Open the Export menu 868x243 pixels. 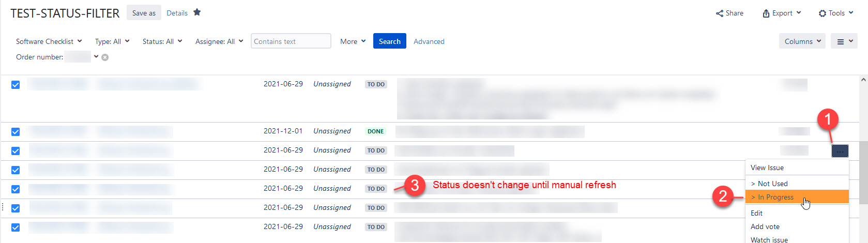(x=782, y=13)
